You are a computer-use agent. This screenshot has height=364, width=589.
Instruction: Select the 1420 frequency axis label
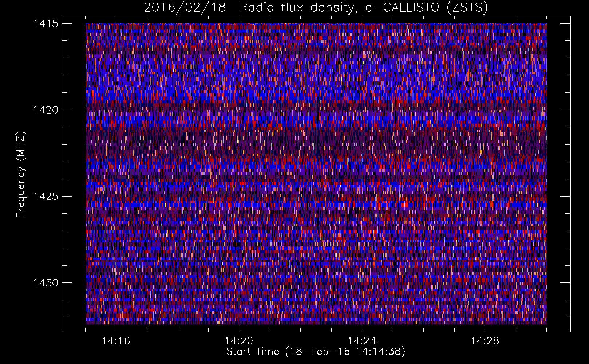[46, 110]
